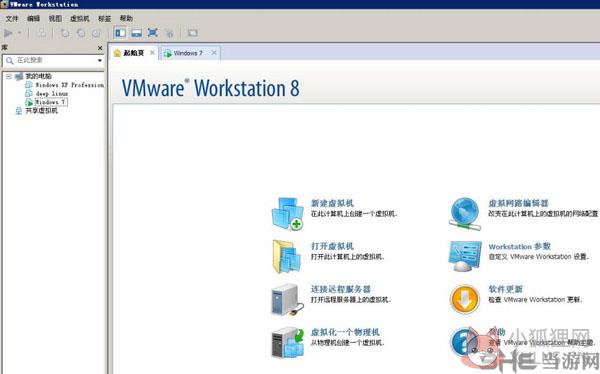This screenshot has width=600, height=374.
Task: Open the library search dropdown arrow
Action: pos(99,60)
